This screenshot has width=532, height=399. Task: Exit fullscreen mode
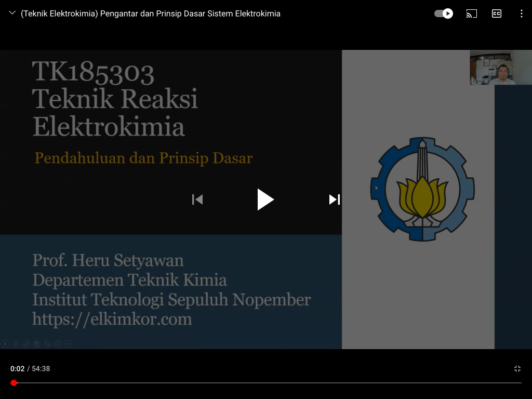[x=517, y=369]
